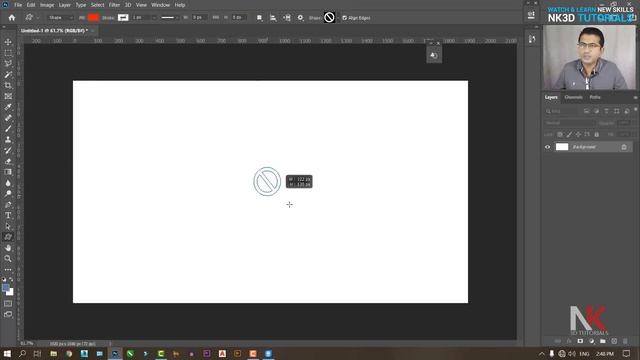Select the Blur tool
Screen dimensions: 640x360
tap(8, 183)
